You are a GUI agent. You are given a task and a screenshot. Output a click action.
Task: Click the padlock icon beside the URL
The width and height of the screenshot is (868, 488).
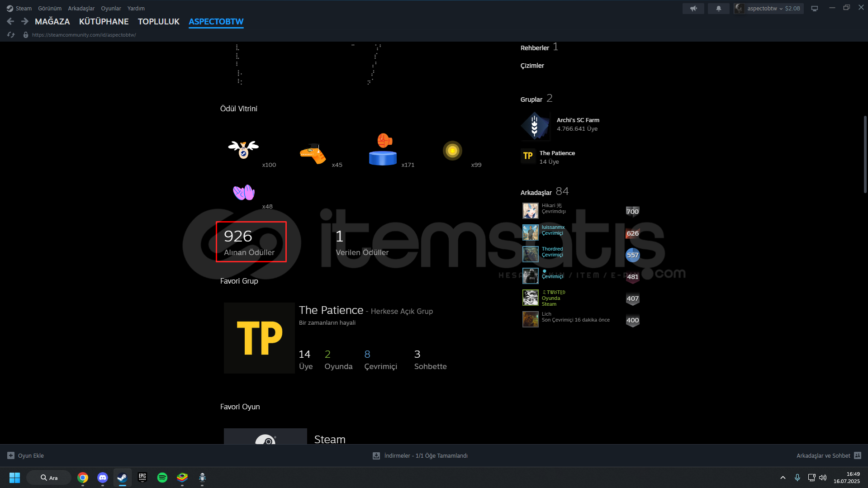click(26, 35)
